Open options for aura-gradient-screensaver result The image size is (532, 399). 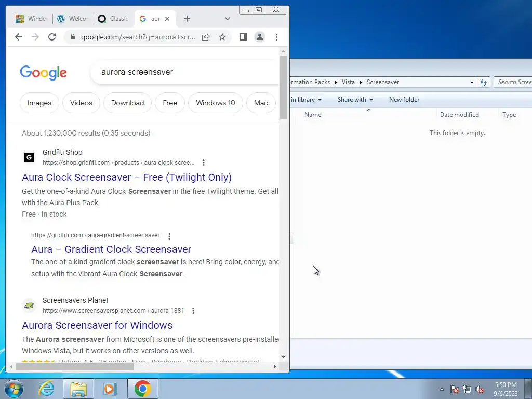(169, 236)
